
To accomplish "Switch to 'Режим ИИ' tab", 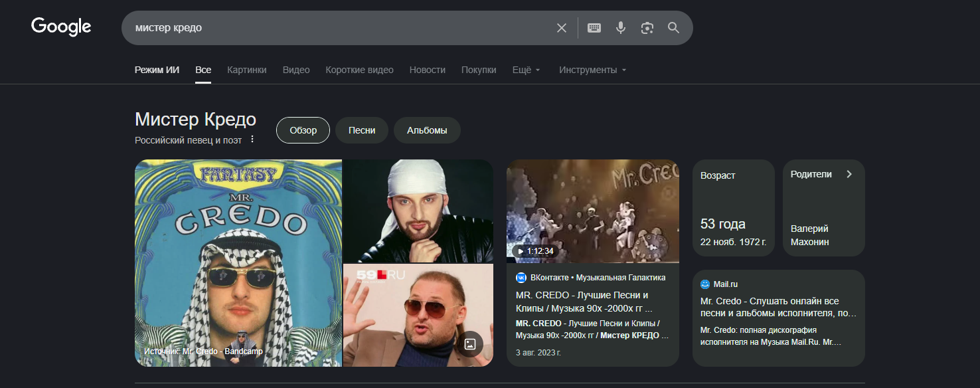I will click(x=157, y=70).
